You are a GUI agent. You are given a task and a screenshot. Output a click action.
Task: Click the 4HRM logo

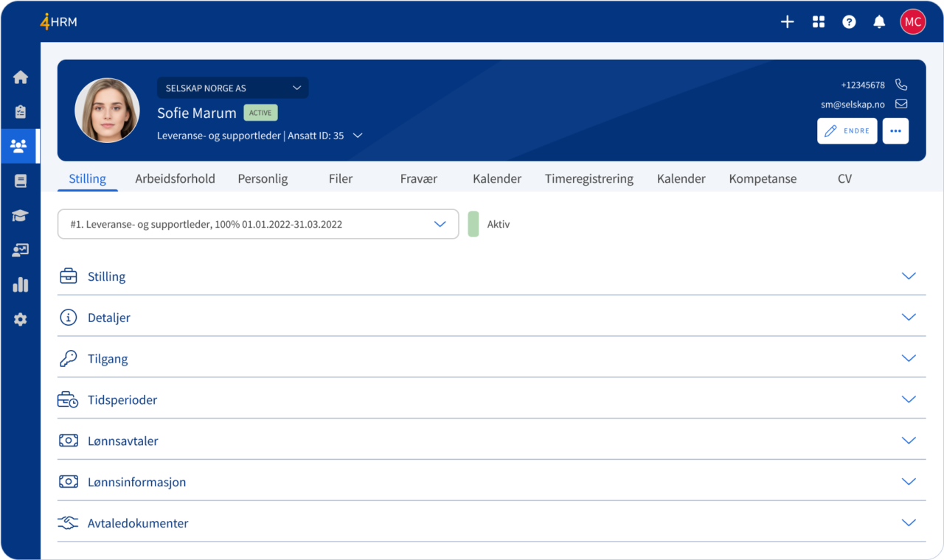tap(58, 21)
